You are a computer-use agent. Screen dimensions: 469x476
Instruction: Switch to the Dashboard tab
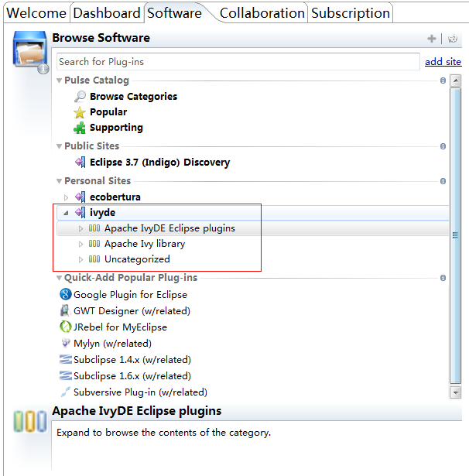click(x=107, y=12)
